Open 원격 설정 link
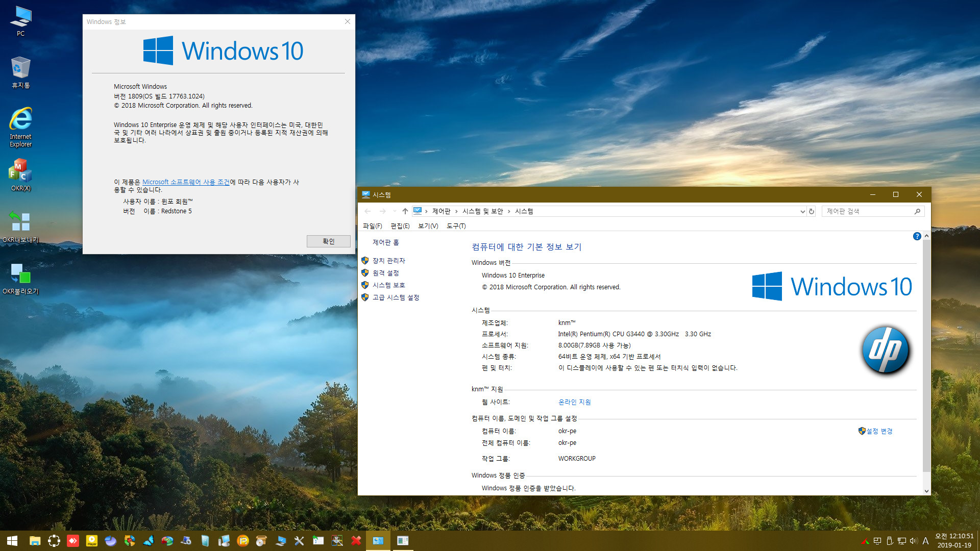 tap(386, 273)
